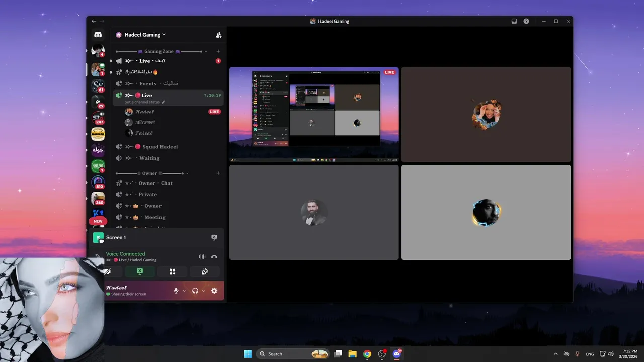Viewport: 644px width, 362px height.
Task: Open the invite people icon beside Hadeel Gaming
Action: coord(218,35)
